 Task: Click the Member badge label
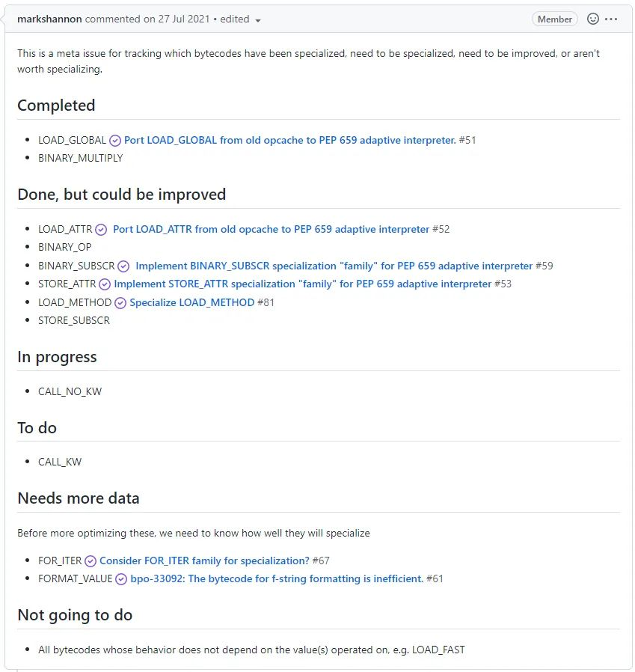[x=554, y=19]
